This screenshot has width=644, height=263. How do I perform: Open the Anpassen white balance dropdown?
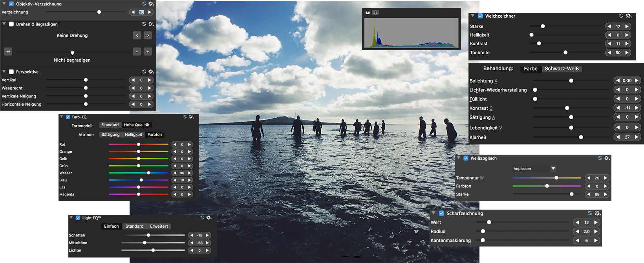[534, 169]
